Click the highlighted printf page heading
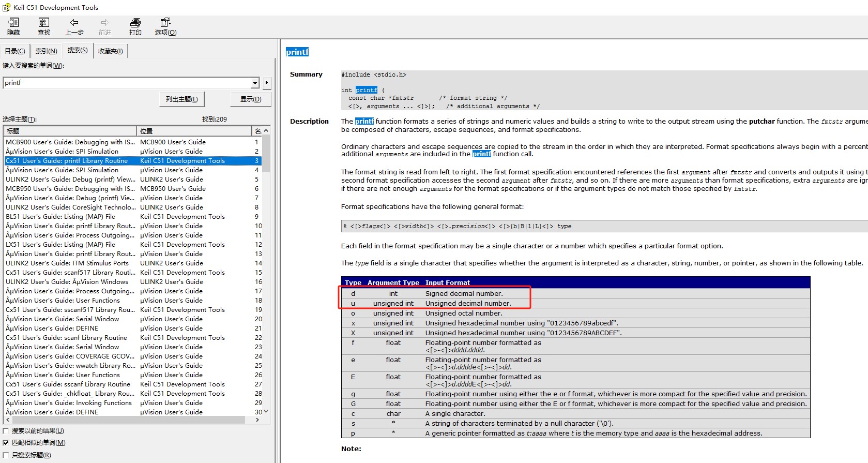 tap(297, 52)
